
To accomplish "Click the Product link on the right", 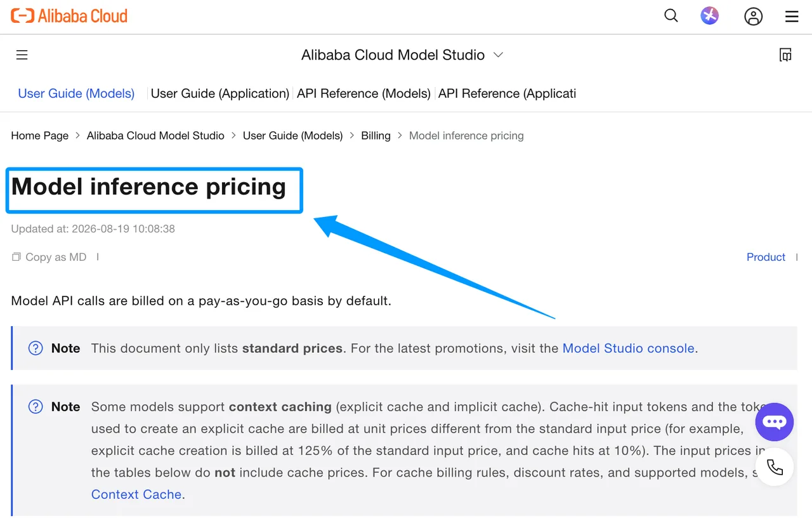I will click(766, 257).
